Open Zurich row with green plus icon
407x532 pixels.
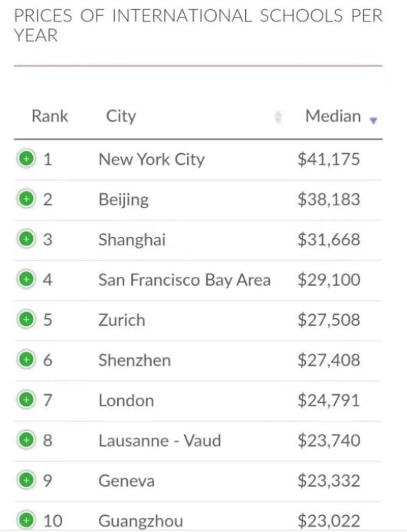[x=26, y=319]
